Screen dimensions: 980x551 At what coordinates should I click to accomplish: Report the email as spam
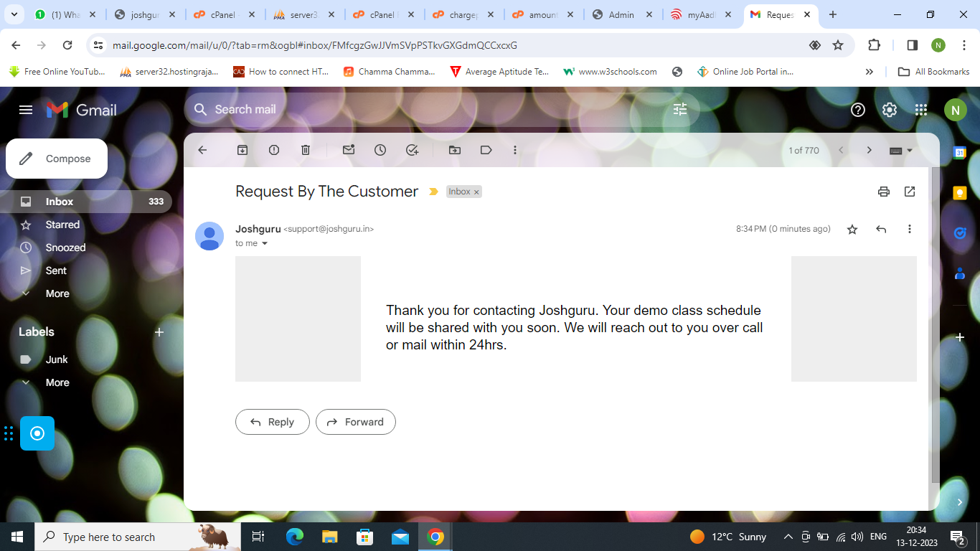274,150
